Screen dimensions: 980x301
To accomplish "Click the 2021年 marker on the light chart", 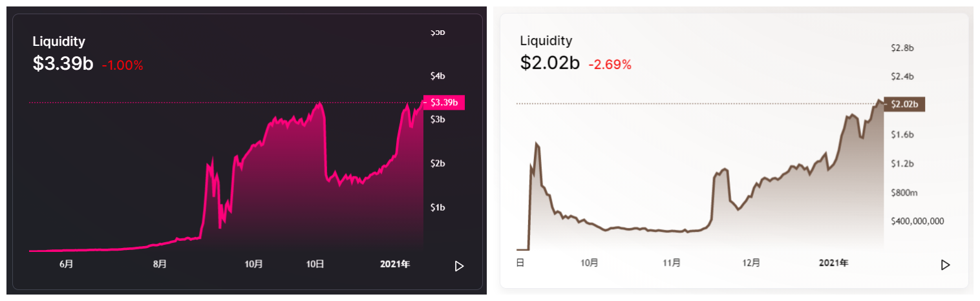I will pyautogui.click(x=833, y=263).
